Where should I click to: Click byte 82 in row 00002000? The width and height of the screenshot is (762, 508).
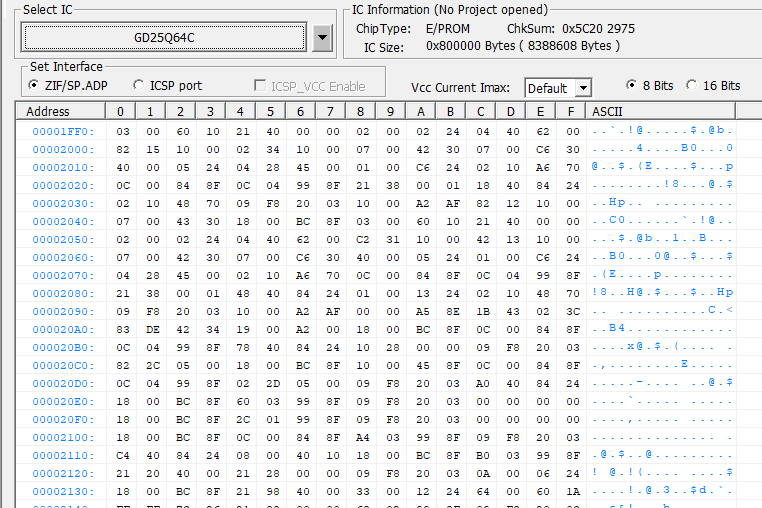point(123,149)
